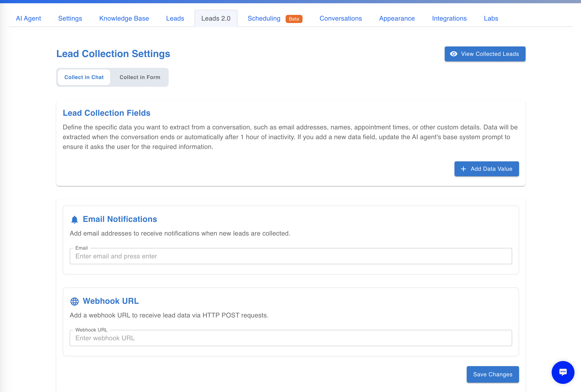The height and width of the screenshot is (392, 581).
Task: Switch to the Settings tab
Action: click(70, 19)
